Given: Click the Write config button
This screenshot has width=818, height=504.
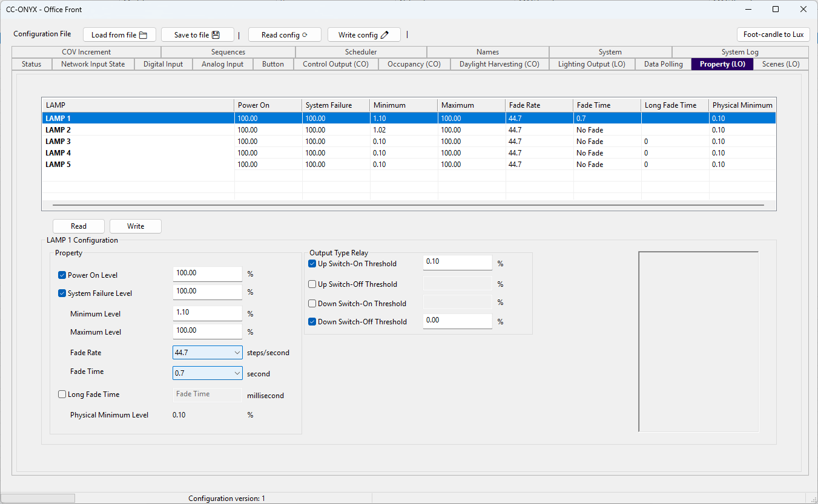Looking at the screenshot, I should coord(364,34).
